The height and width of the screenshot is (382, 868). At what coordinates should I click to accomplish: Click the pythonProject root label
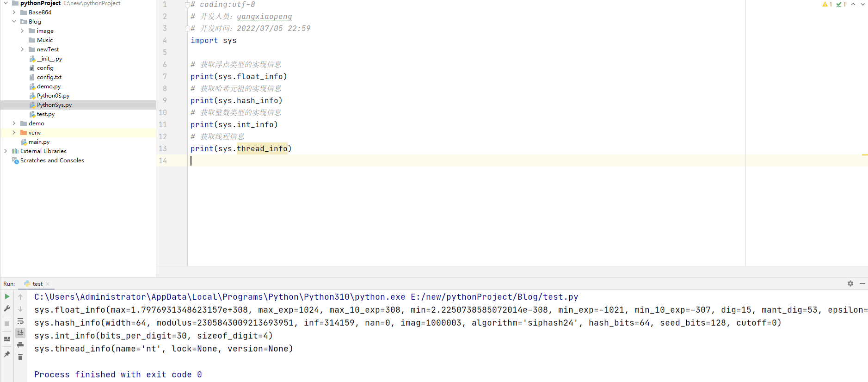pos(40,3)
